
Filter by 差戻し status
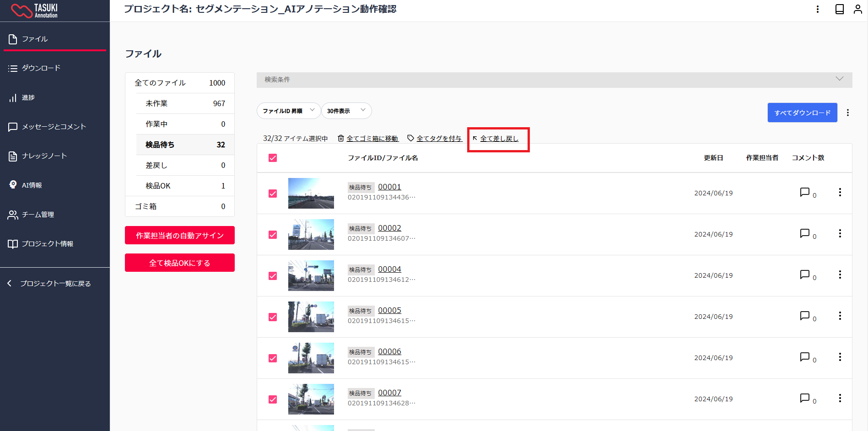(x=185, y=165)
